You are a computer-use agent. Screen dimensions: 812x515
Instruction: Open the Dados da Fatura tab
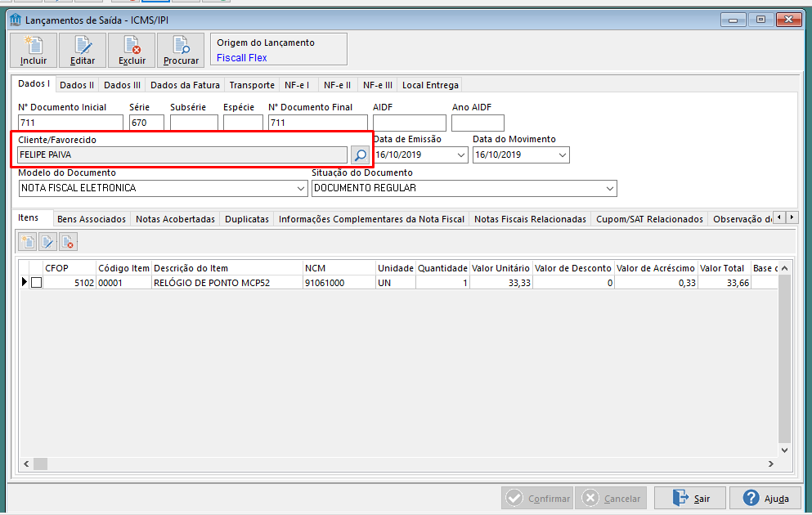point(185,85)
